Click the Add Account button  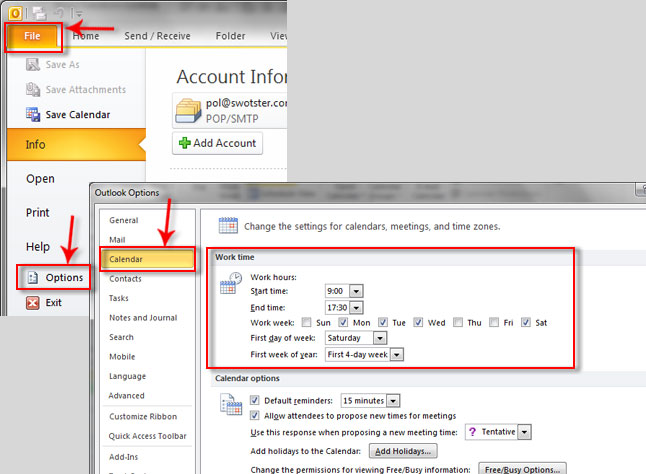pyautogui.click(x=217, y=143)
